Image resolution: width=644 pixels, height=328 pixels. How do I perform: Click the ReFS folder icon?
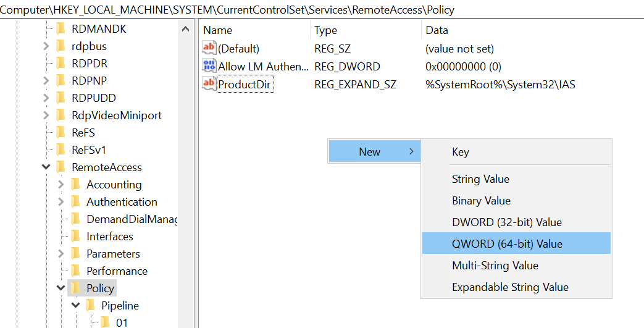click(61, 132)
